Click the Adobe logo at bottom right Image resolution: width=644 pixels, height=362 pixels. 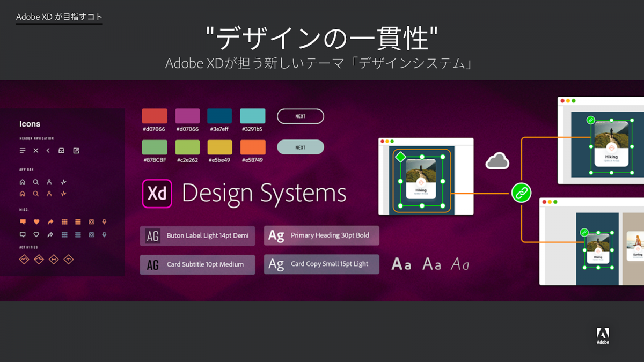[x=603, y=335]
